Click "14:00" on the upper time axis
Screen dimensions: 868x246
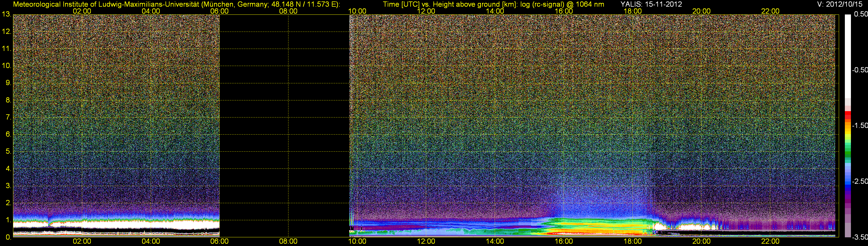coord(495,11)
